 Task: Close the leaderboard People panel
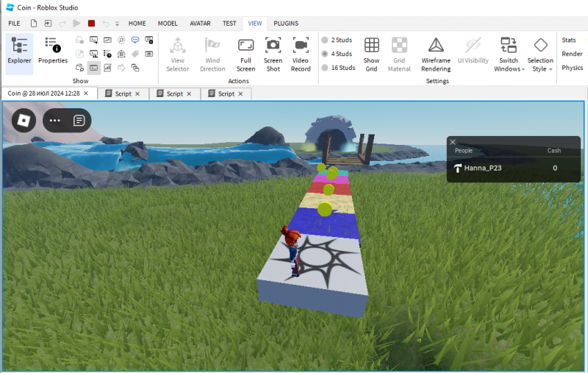[453, 142]
